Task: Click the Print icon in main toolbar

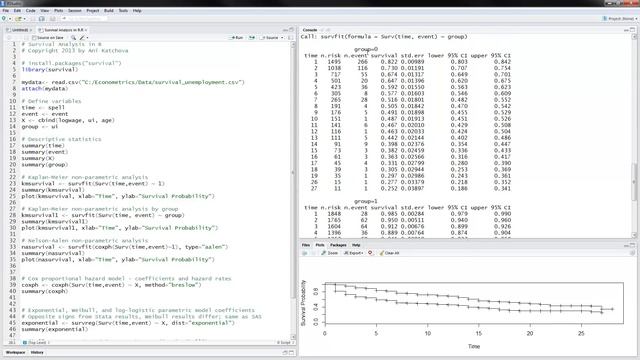Action: pos(52,19)
